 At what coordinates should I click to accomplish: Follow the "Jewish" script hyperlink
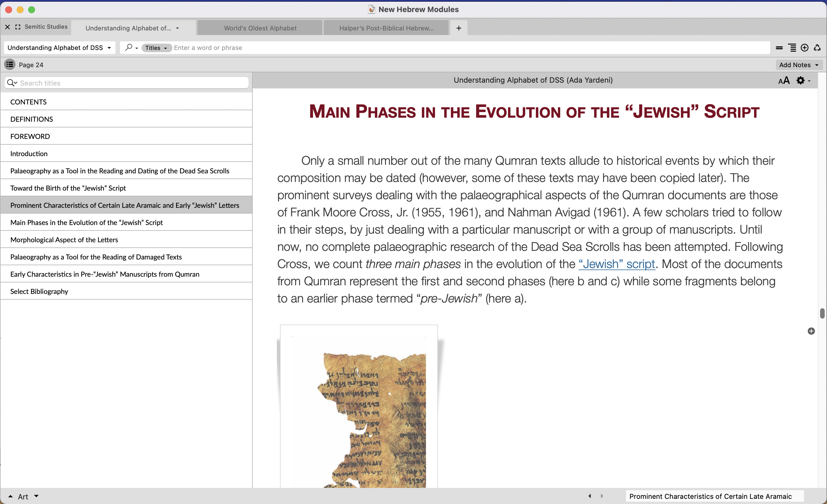point(617,264)
